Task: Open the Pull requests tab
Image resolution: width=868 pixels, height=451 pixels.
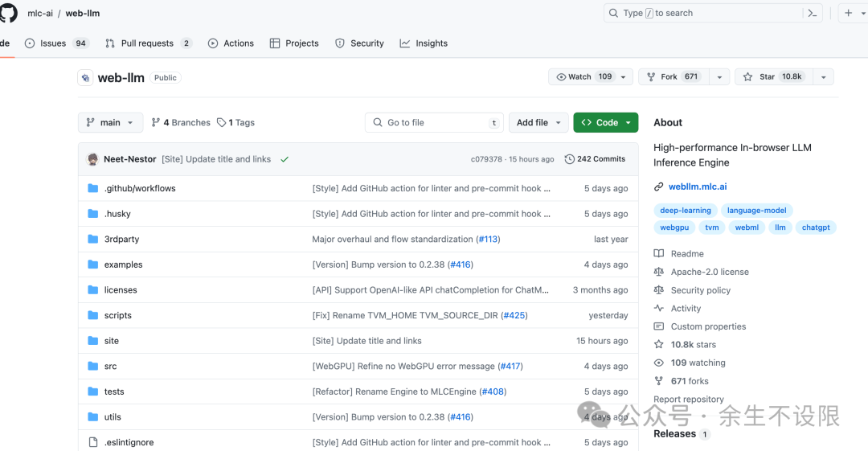Action: tap(149, 43)
